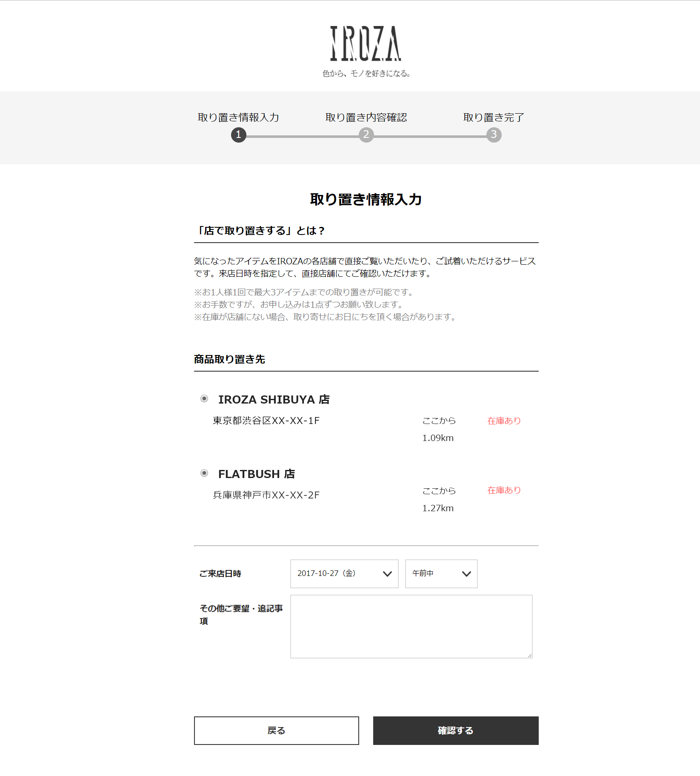Select the FLATBUSH 店 radio button

(204, 473)
